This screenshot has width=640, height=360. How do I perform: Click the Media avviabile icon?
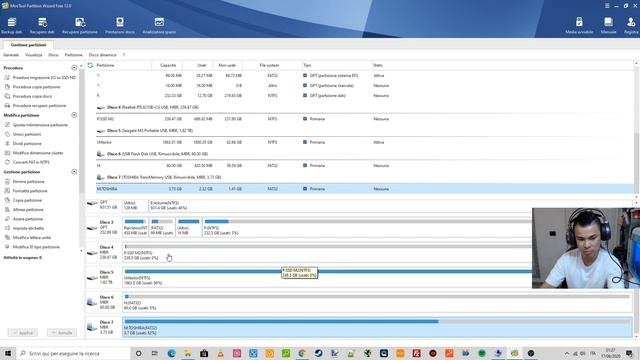(579, 25)
